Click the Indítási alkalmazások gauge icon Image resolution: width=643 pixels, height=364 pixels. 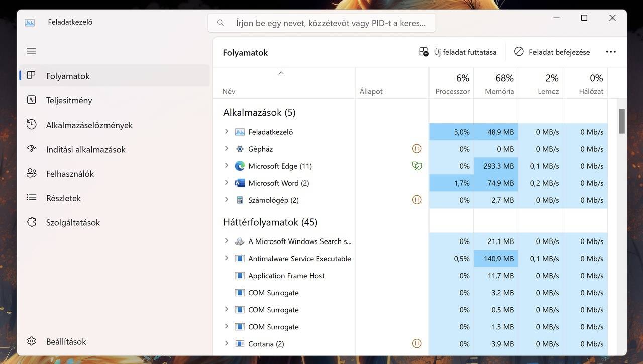coord(31,149)
